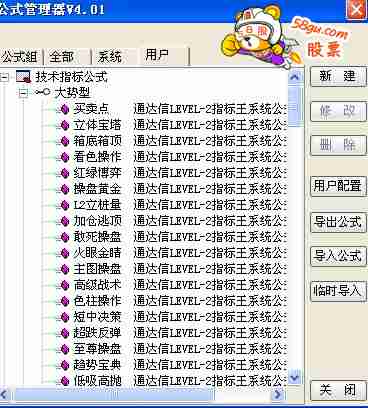Click the 新建 button
Image resolution: width=368 pixels, height=408 pixels.
338,76
